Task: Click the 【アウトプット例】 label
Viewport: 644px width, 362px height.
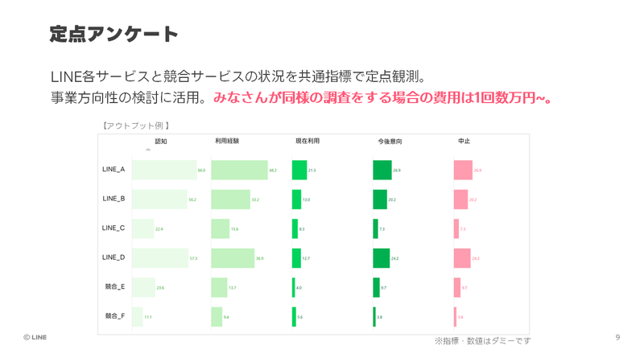Action: tap(135, 125)
